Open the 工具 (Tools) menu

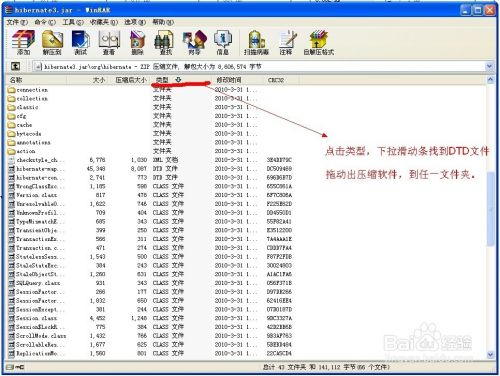point(73,22)
